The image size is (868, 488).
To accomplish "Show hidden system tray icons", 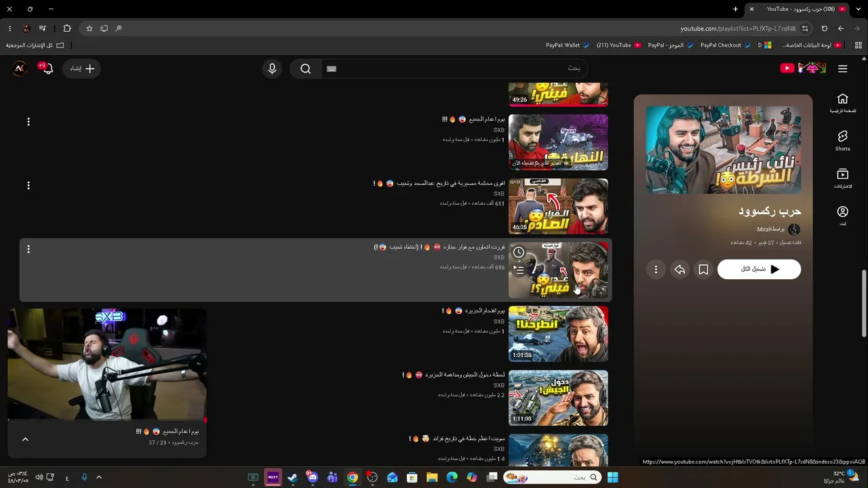I will pyautogui.click(x=98, y=477).
